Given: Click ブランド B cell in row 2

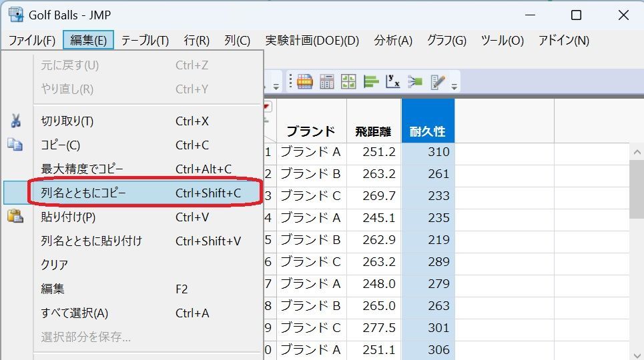Looking at the screenshot, I should coord(311,174).
